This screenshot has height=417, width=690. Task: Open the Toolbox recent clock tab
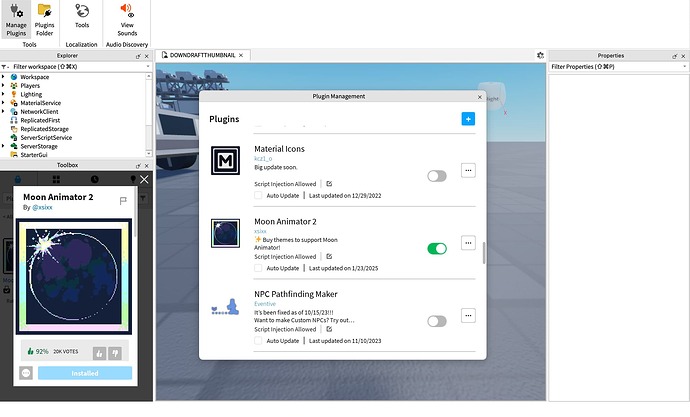[x=95, y=179]
